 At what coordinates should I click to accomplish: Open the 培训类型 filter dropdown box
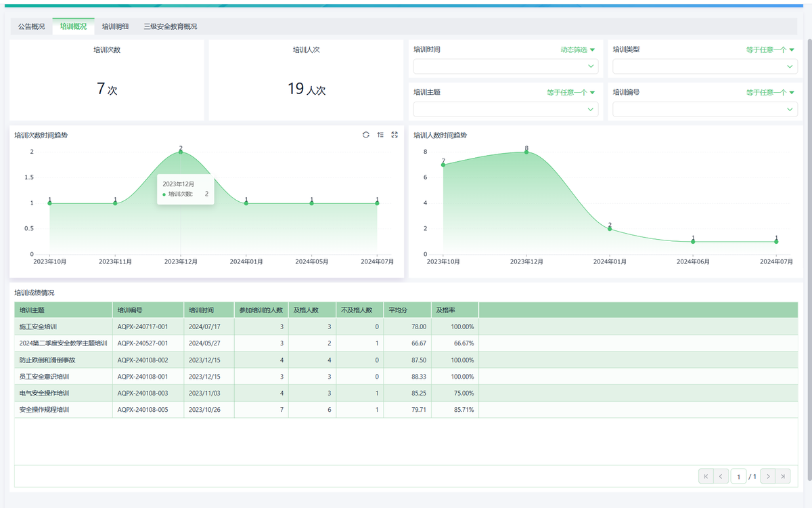pos(704,66)
